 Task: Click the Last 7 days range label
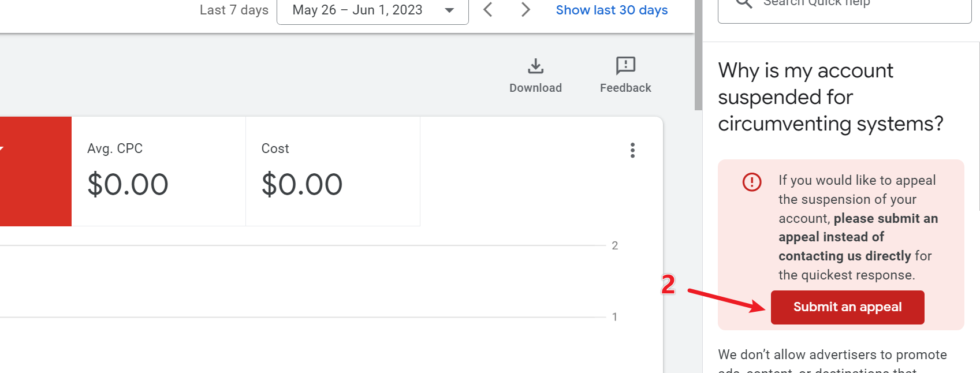click(x=234, y=10)
